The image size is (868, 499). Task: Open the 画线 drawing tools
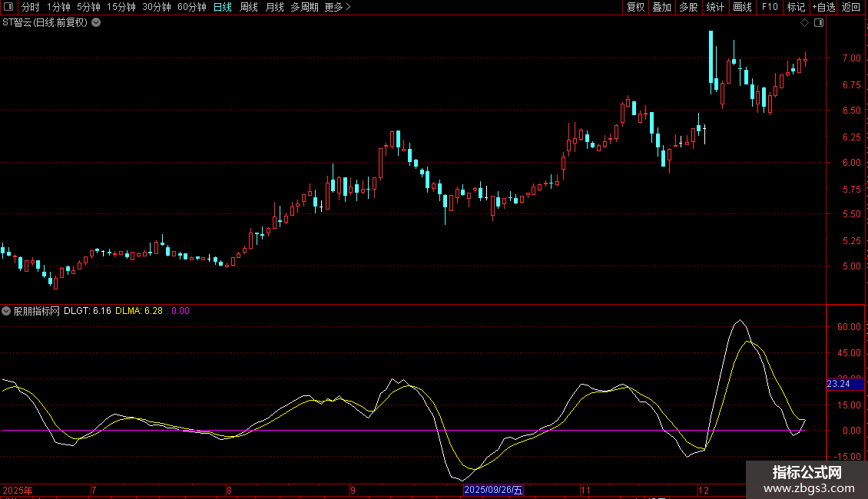[x=742, y=7]
